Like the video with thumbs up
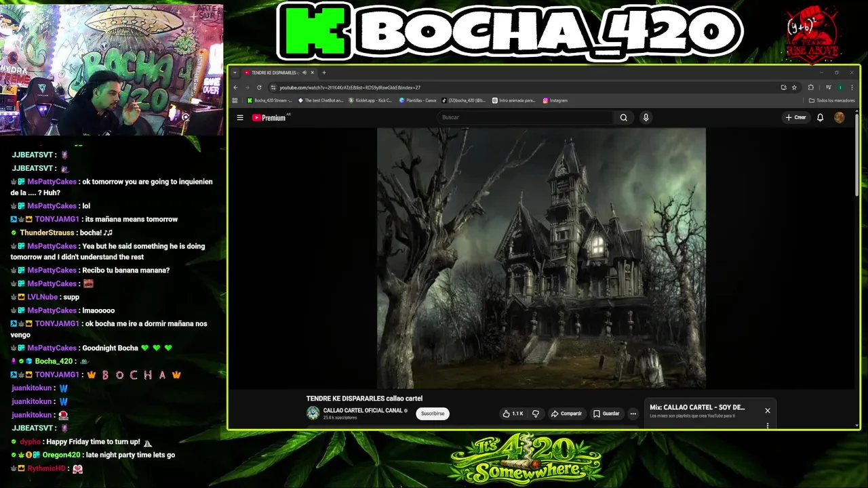868x488 pixels. click(x=513, y=413)
